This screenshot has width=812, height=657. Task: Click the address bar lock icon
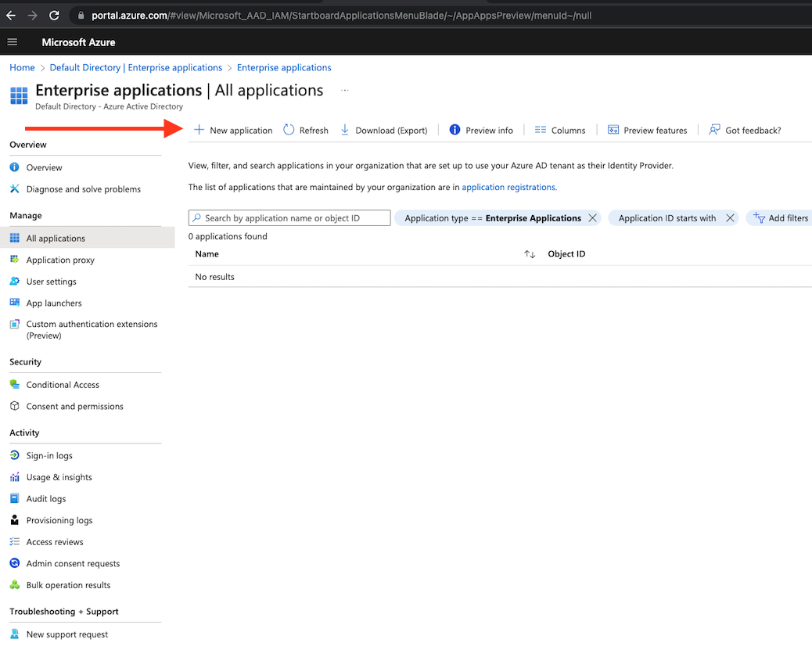click(x=81, y=16)
